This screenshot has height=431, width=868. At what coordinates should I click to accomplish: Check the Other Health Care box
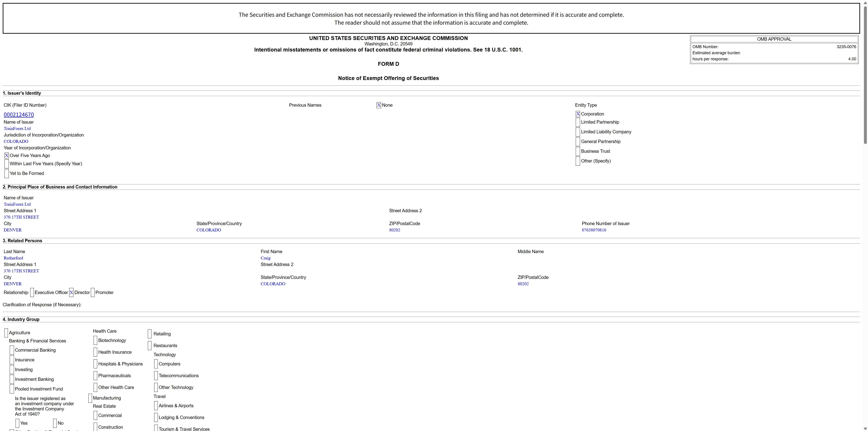95,388
